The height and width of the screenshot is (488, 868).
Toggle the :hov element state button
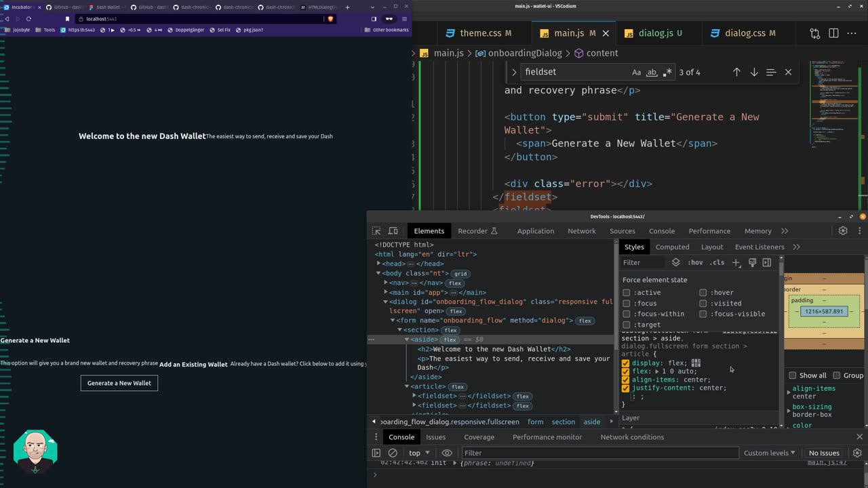coord(695,262)
